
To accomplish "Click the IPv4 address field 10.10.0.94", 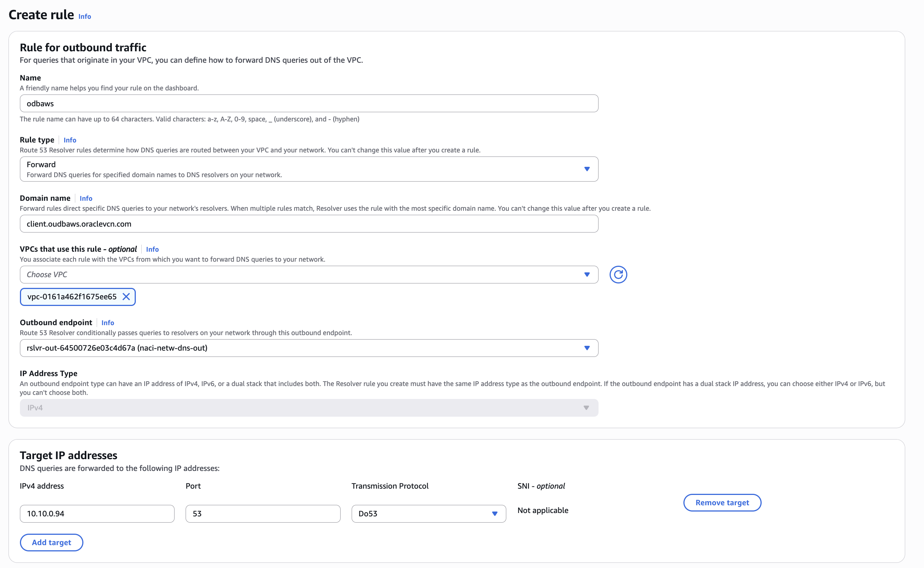I will coord(97,513).
